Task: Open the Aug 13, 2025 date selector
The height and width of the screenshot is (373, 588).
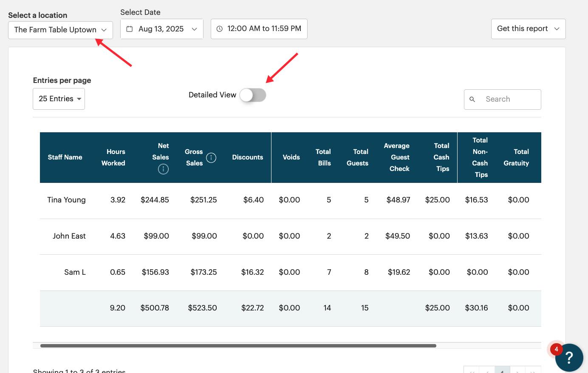Action: click(162, 29)
